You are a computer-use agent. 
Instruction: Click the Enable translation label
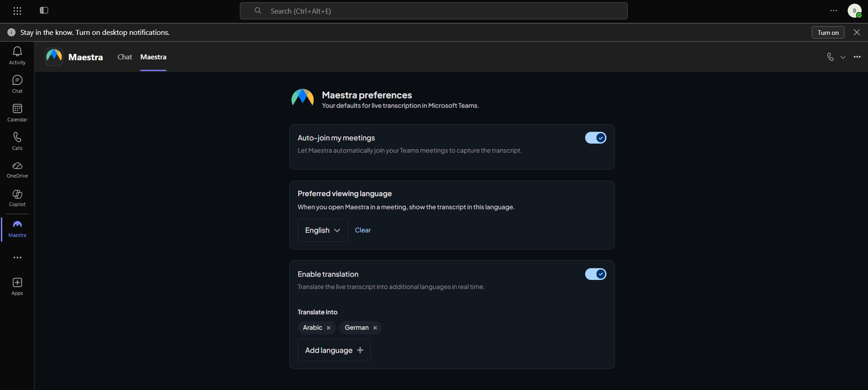tap(328, 274)
